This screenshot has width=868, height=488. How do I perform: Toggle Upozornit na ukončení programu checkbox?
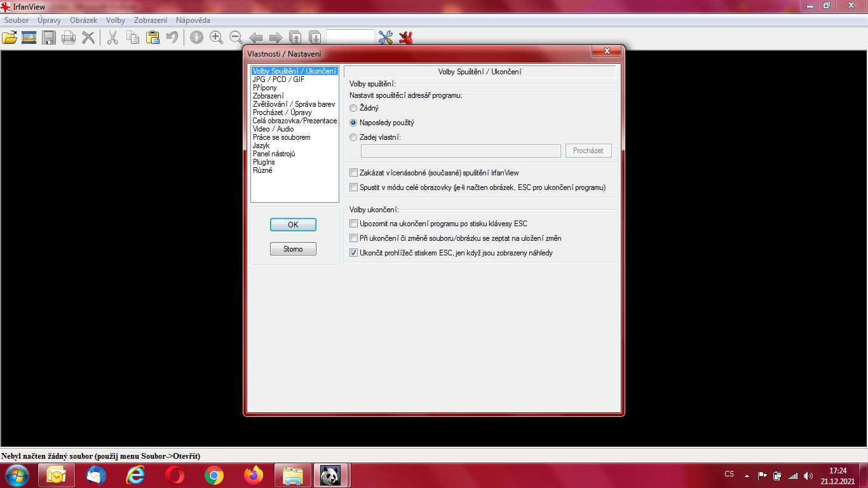[x=438, y=224]
